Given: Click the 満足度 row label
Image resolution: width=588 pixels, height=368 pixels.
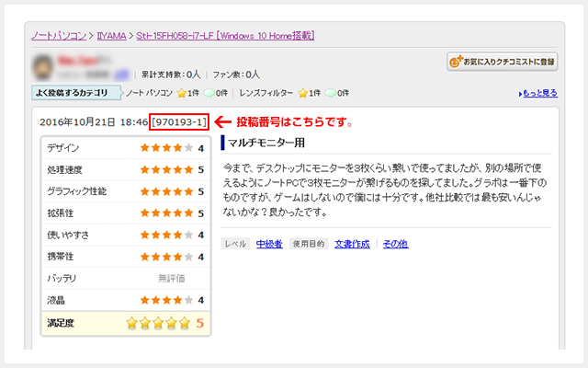Looking at the screenshot, I should pyautogui.click(x=61, y=323).
